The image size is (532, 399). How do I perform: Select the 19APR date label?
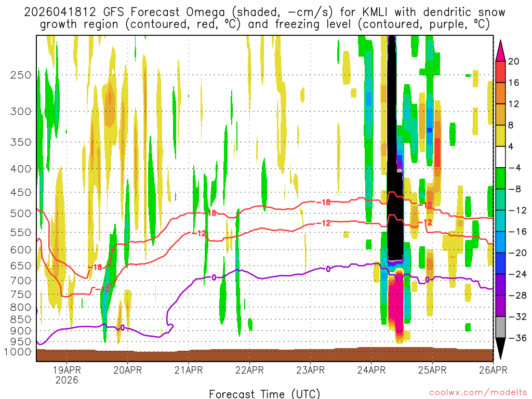(x=67, y=370)
